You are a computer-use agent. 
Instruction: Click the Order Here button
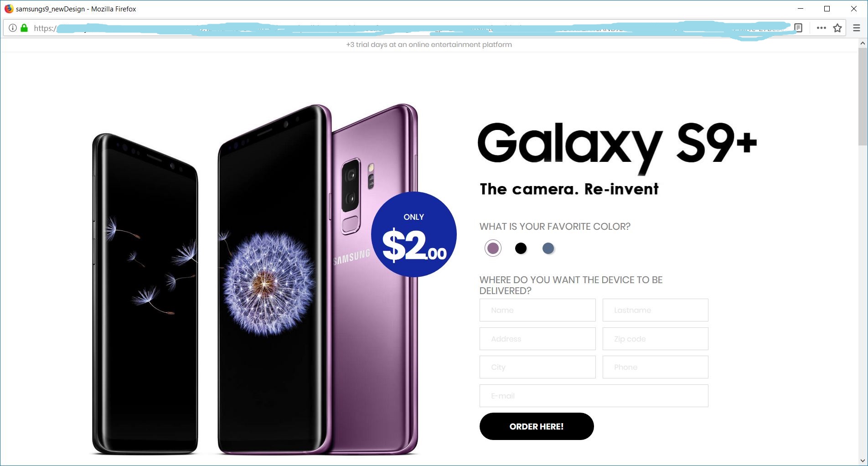pyautogui.click(x=537, y=426)
